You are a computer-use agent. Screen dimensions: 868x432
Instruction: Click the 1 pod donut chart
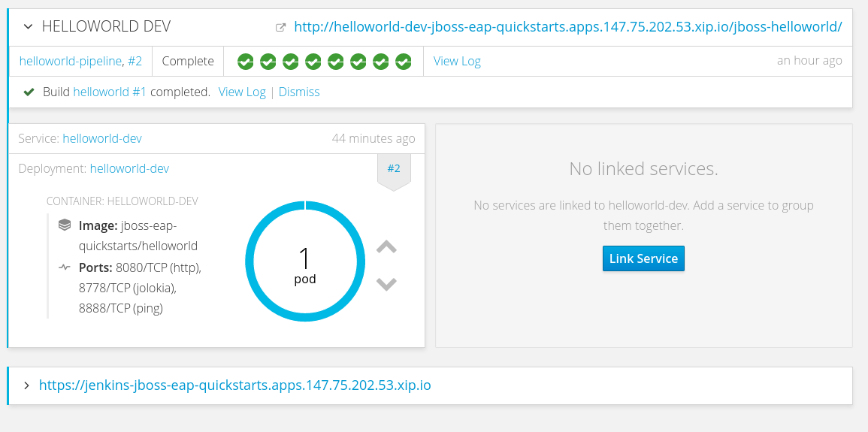point(305,261)
